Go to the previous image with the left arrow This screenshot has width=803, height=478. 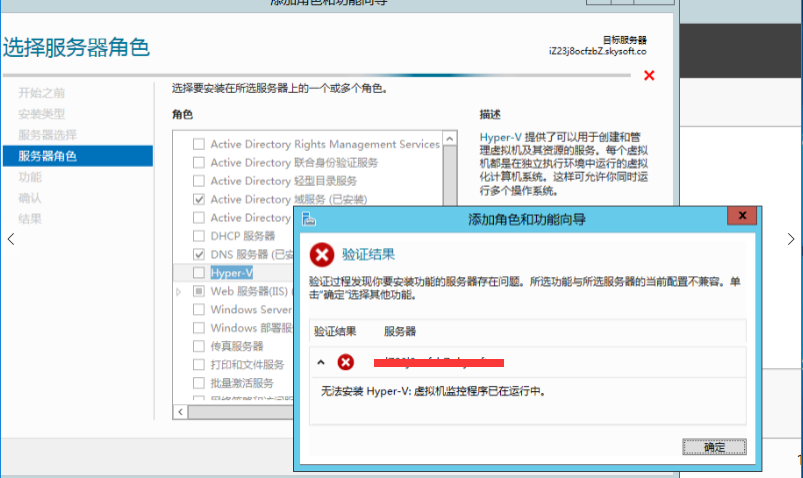[x=11, y=239]
